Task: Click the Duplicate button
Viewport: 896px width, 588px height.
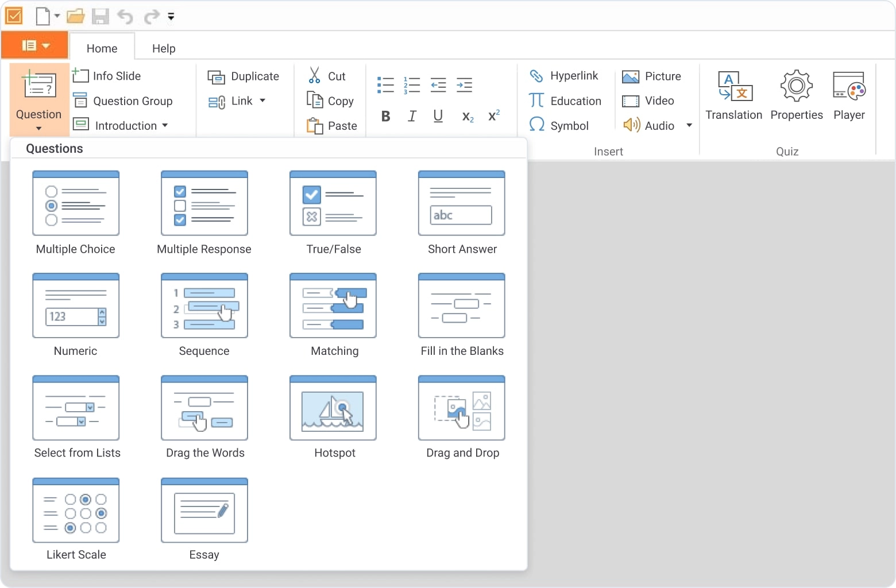Action: [244, 76]
